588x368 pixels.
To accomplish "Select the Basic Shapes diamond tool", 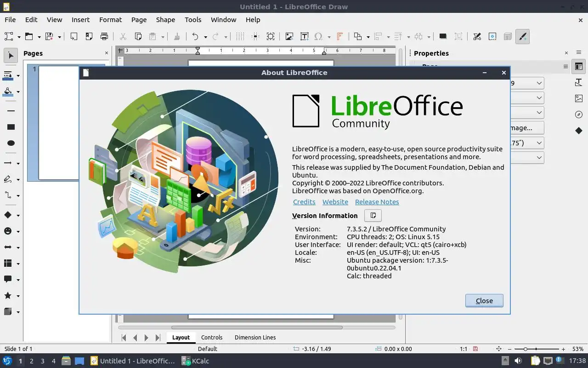I will click(x=8, y=215).
